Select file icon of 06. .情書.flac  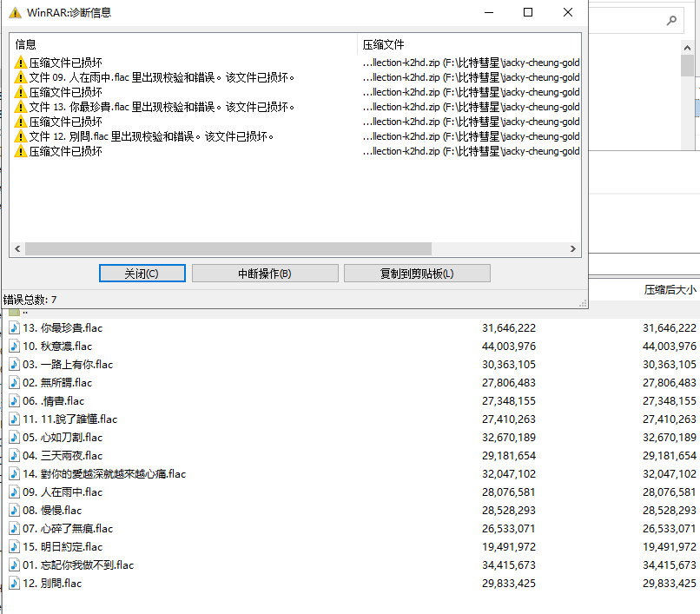(x=14, y=401)
